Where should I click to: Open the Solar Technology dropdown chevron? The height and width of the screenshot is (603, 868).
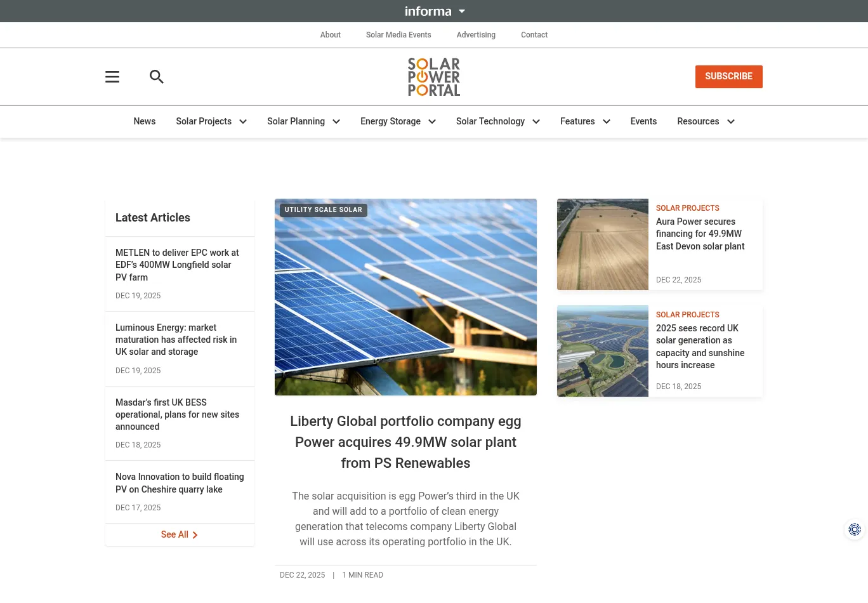click(536, 122)
